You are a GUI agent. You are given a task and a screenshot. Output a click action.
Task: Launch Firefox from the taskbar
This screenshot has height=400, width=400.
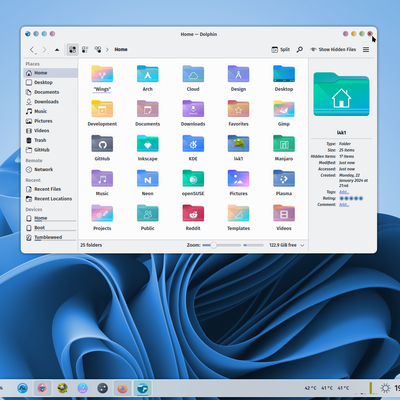123,388
